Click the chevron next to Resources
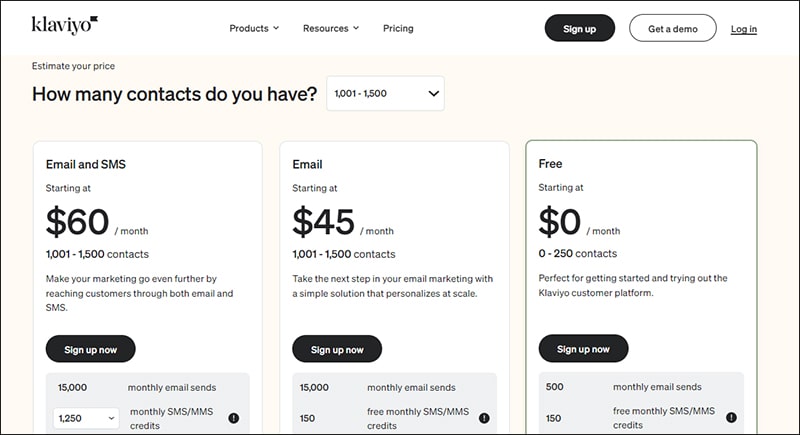The height and width of the screenshot is (435, 800). [x=356, y=28]
